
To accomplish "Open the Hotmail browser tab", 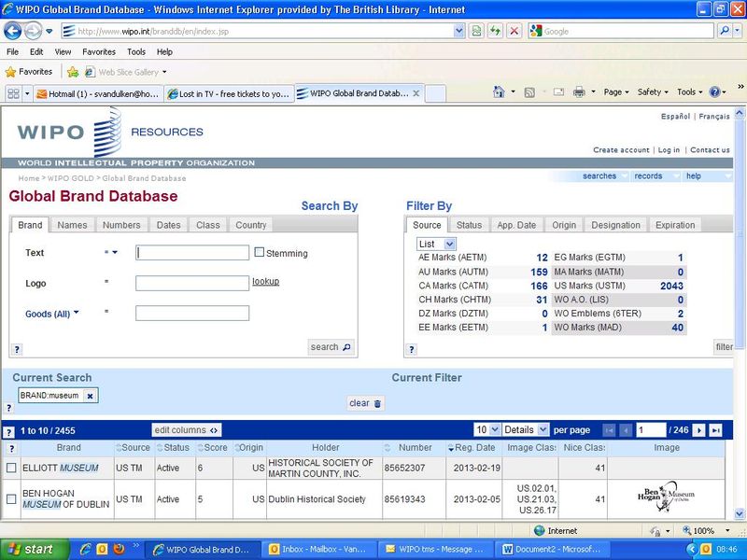I will coord(99,94).
